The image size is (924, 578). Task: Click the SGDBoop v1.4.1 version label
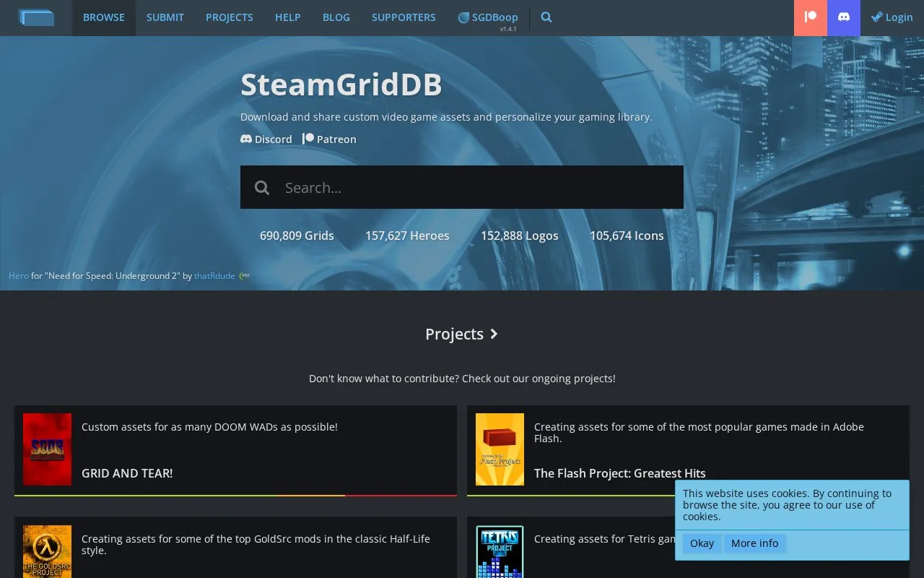[x=508, y=29]
